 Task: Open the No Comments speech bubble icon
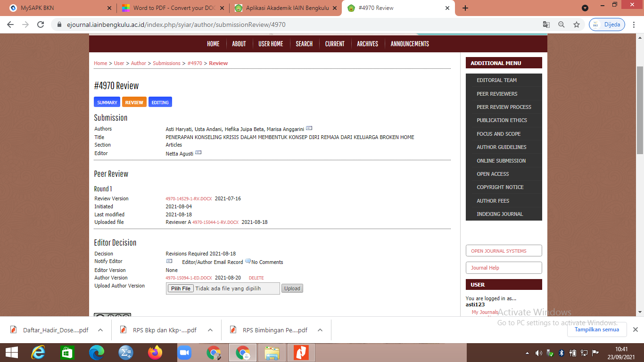click(248, 261)
